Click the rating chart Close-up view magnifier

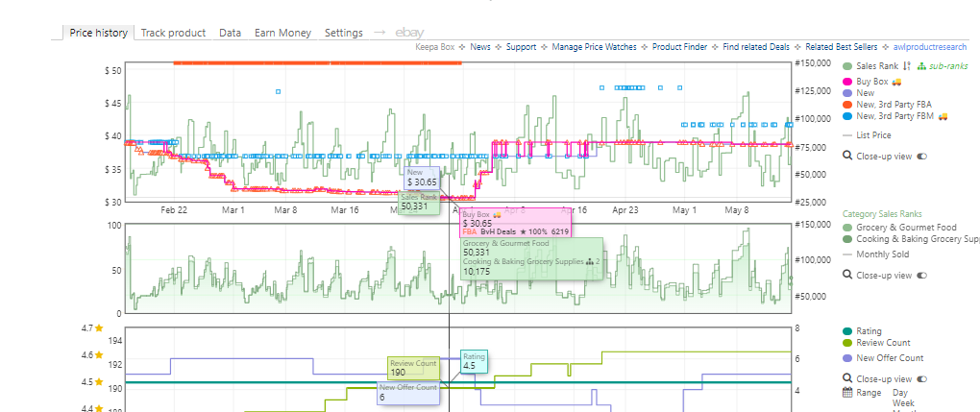pos(847,378)
